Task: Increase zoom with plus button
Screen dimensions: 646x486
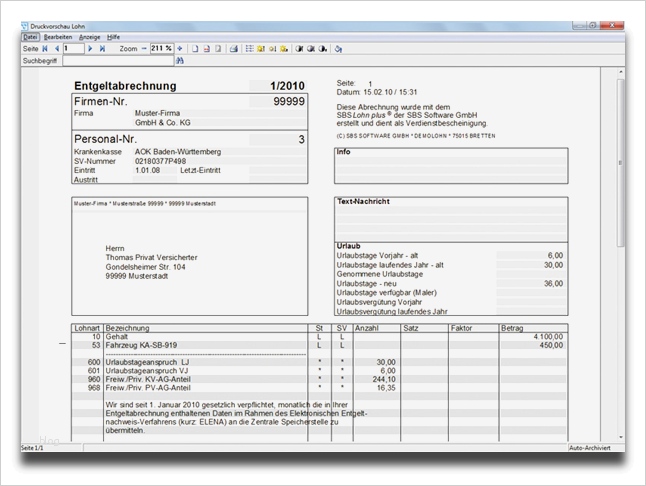Action: click(x=180, y=49)
